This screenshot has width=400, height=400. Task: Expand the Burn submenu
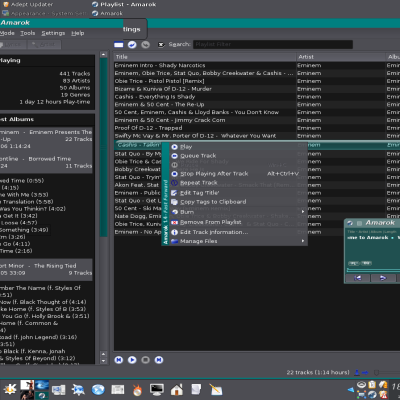click(234, 212)
